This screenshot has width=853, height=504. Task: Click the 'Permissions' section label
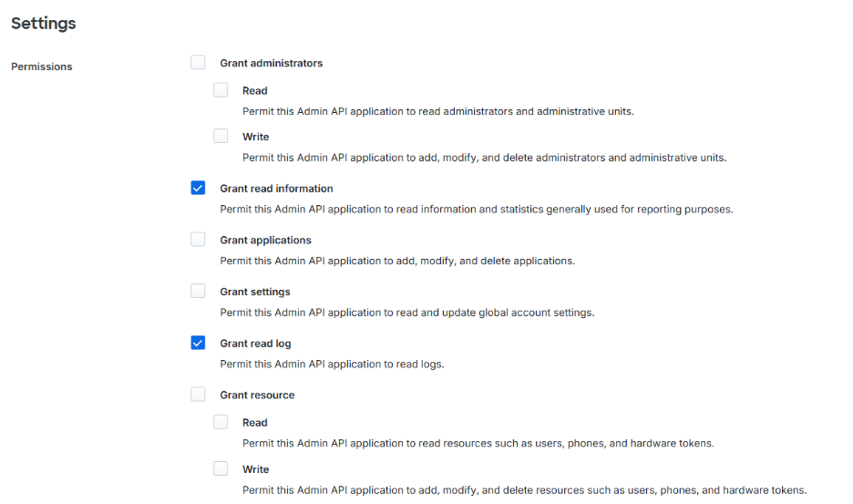click(x=42, y=67)
